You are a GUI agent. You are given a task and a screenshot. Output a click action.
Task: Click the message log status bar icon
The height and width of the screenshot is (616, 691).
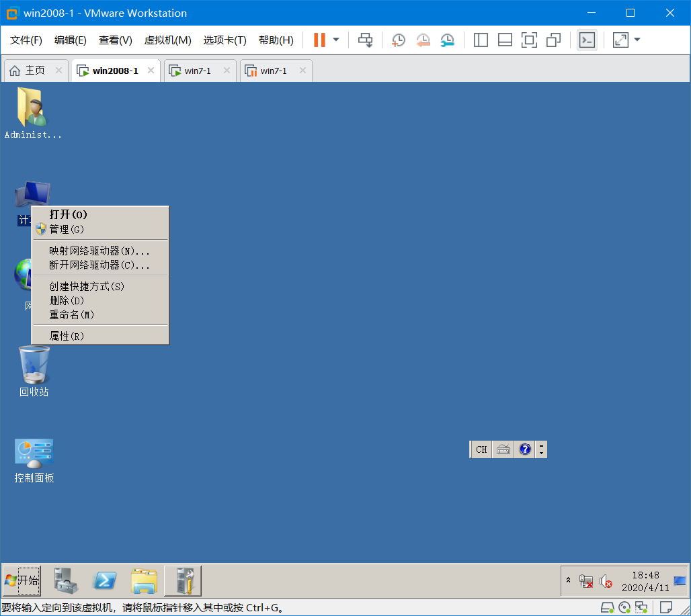click(x=665, y=608)
